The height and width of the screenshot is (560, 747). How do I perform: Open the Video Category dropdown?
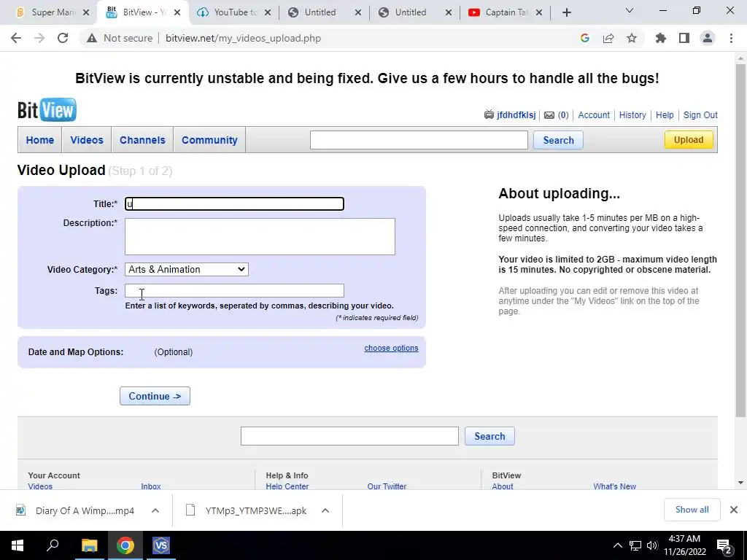[186, 270]
